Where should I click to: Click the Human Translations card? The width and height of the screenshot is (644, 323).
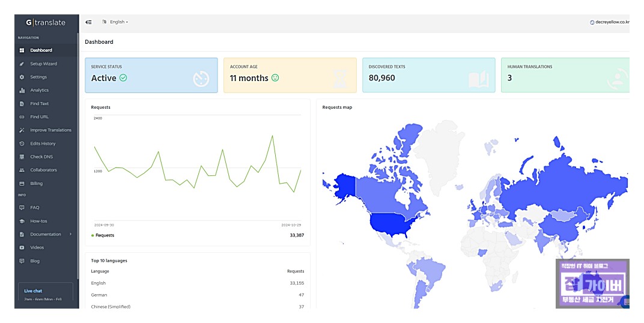[x=565, y=75]
